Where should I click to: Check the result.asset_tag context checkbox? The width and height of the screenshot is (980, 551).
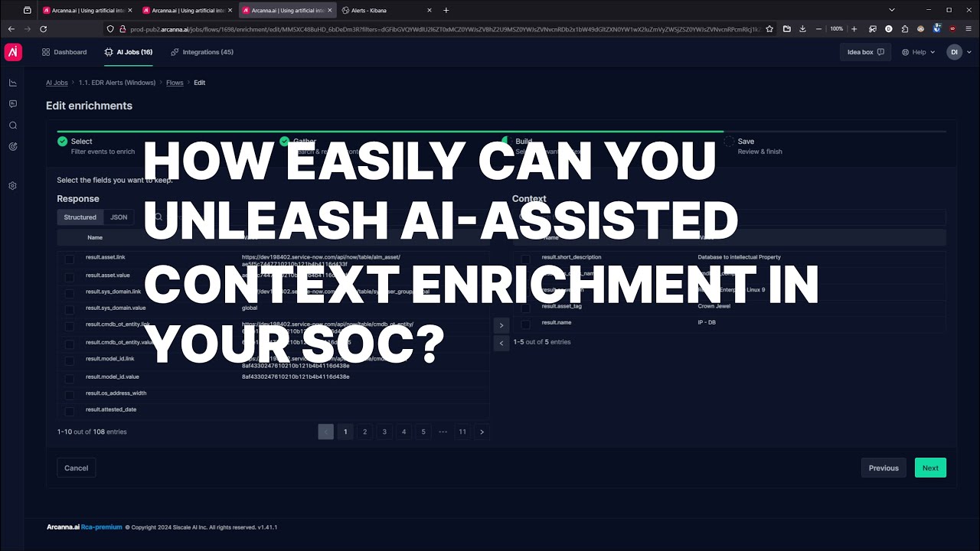[525, 308]
